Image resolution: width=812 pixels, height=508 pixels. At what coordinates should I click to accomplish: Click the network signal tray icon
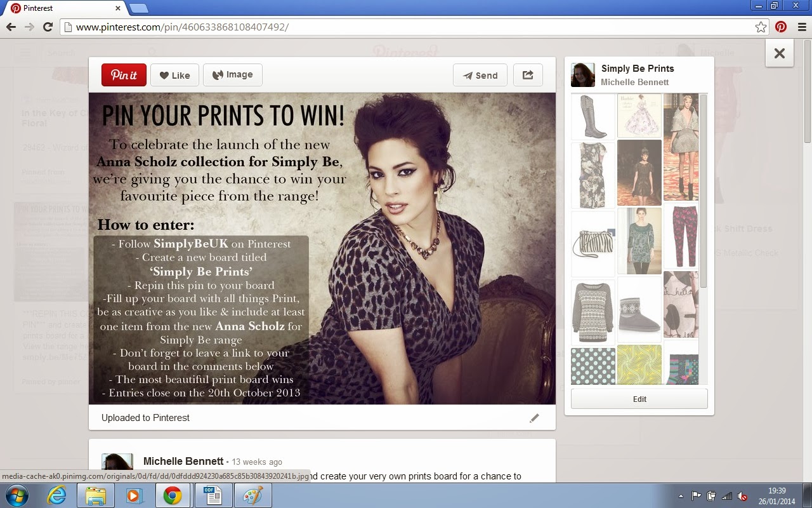[727, 496]
